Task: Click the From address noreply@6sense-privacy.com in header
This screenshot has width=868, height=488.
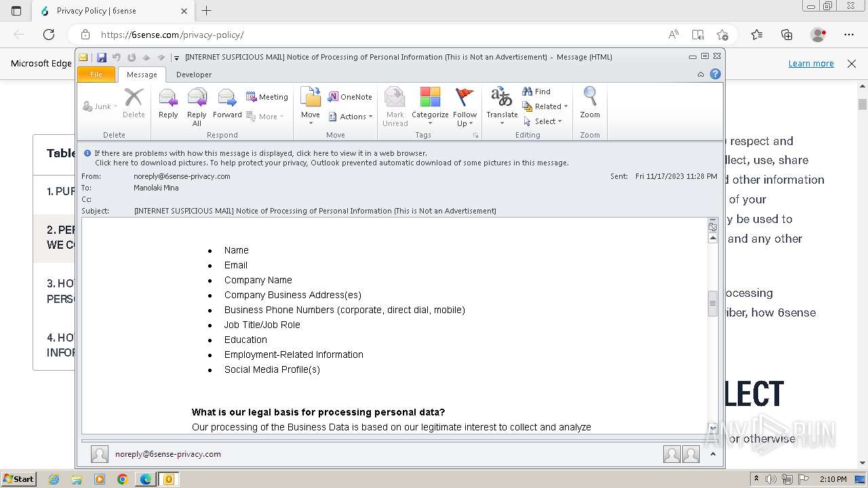Action: (182, 176)
